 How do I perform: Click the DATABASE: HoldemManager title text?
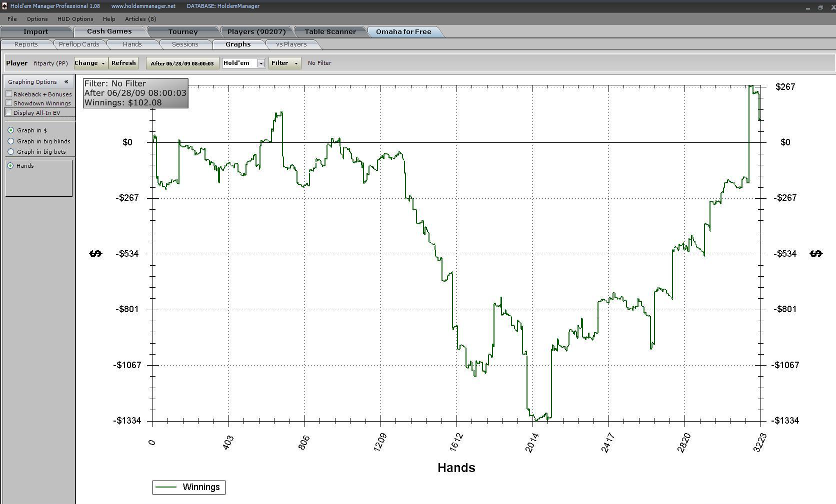[223, 6]
